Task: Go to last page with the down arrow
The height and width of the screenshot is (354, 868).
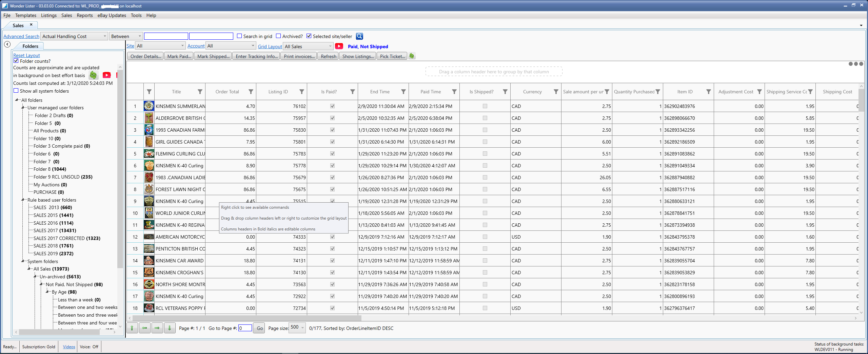Action: (170, 328)
